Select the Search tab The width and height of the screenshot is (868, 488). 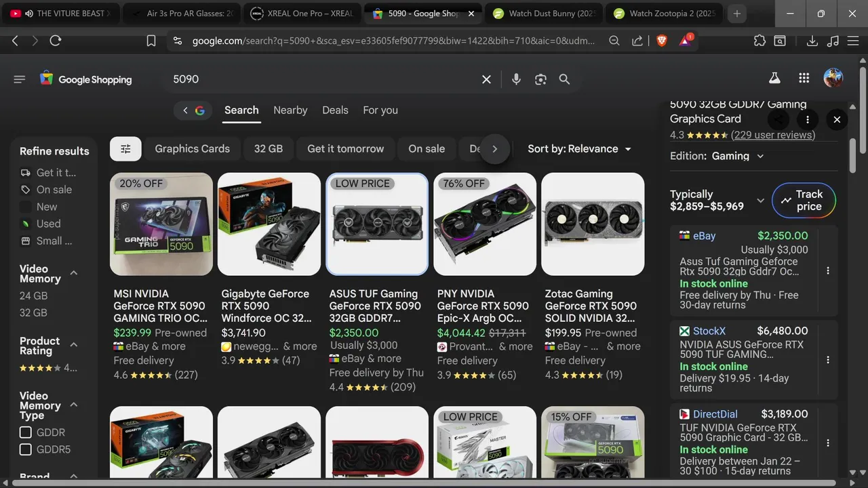pyautogui.click(x=241, y=110)
